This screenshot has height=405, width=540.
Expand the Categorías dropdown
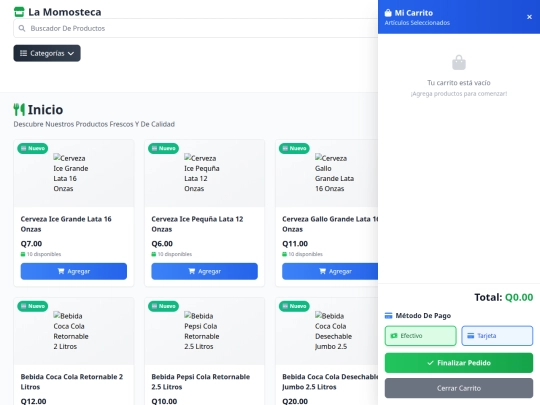click(x=47, y=53)
